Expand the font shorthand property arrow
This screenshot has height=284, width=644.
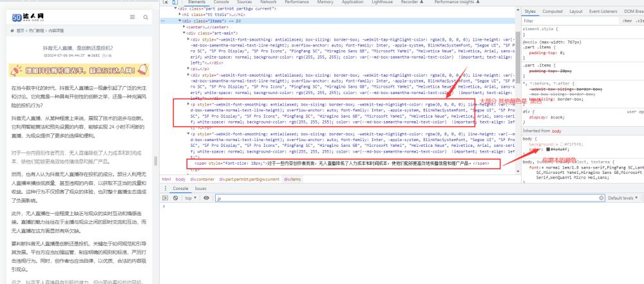pyautogui.click(x=542, y=167)
